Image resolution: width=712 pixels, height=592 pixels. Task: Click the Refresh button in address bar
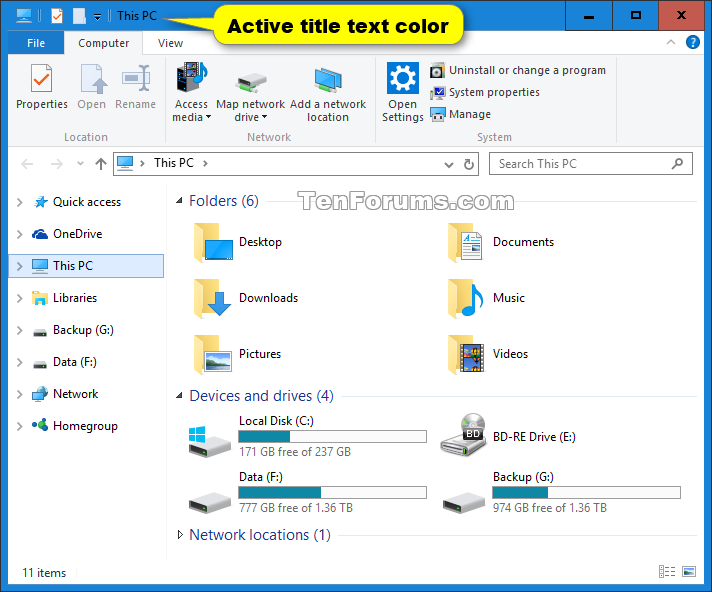[469, 164]
